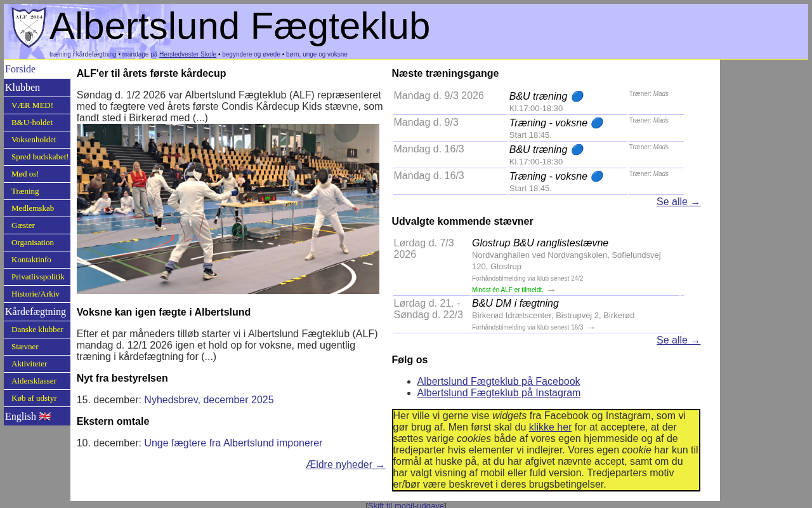Click the fencing match photo
The width and height of the screenshot is (812, 508).
[228, 209]
